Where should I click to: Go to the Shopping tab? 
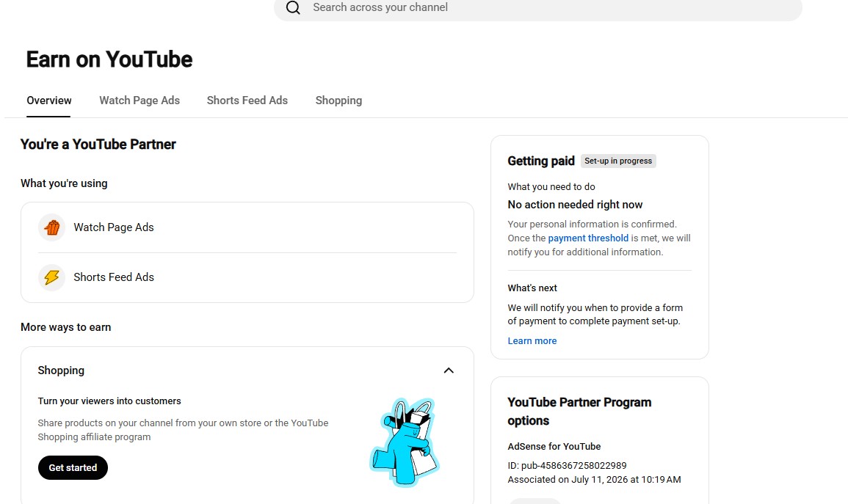(338, 101)
